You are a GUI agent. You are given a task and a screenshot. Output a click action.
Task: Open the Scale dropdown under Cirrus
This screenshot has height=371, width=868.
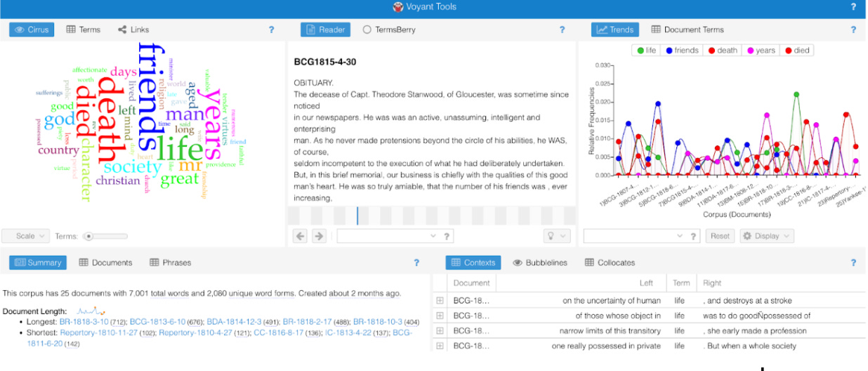[25, 236]
